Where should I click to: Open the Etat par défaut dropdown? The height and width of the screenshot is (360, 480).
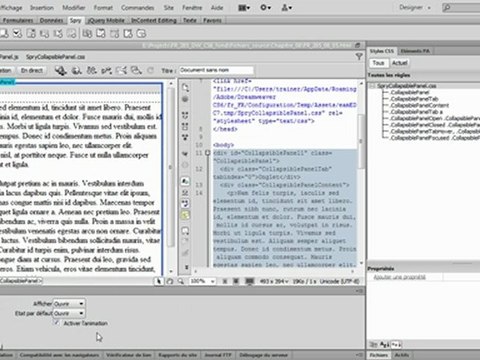pyautogui.click(x=69, y=313)
